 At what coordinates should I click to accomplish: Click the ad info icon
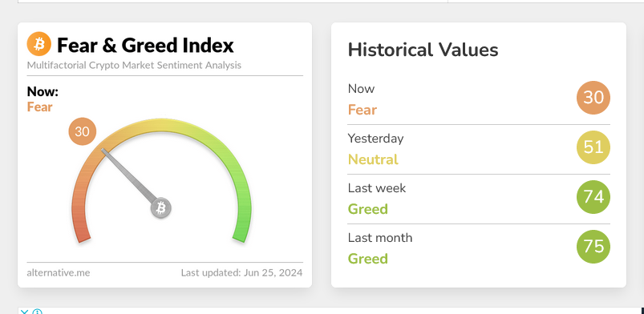[x=37, y=312]
